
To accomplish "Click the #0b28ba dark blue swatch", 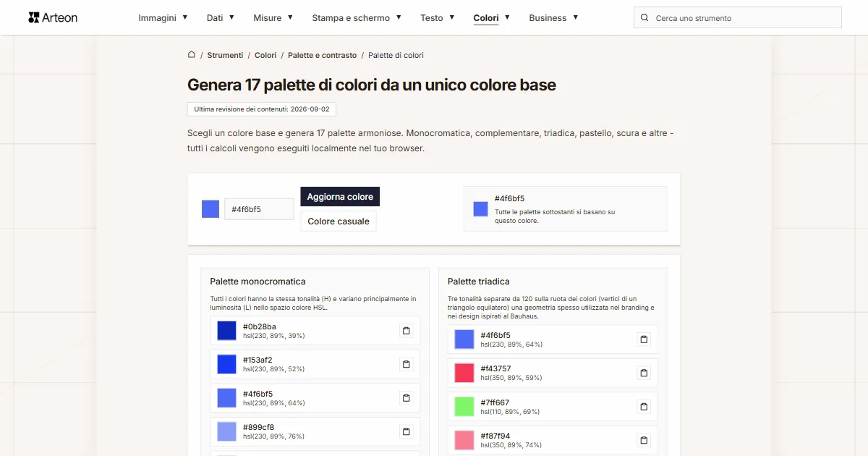I will [226, 331].
